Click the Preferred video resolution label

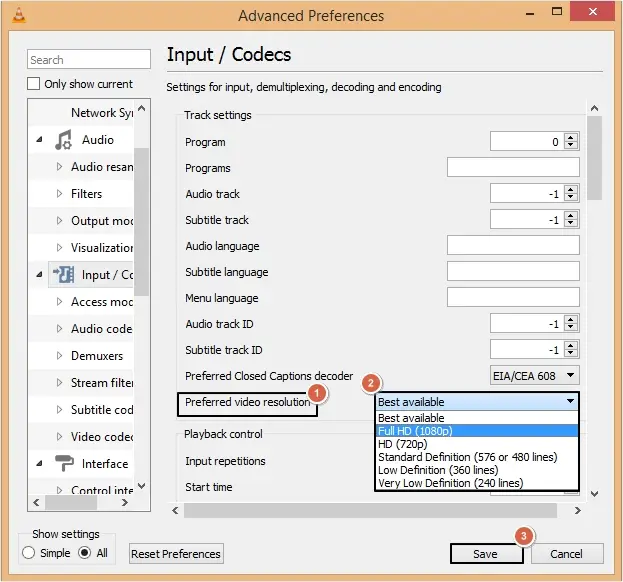coord(248,402)
